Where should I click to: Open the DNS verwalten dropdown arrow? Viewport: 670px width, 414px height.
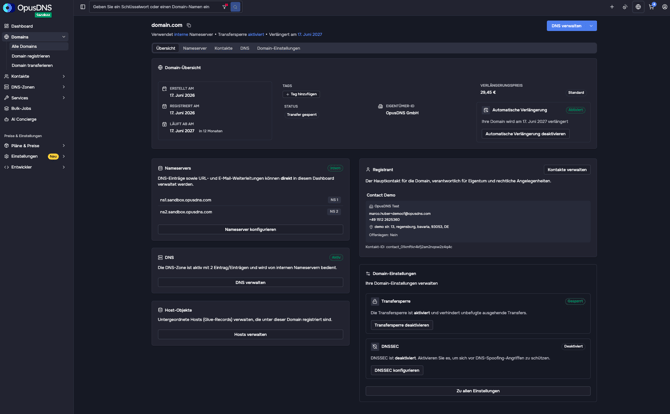pyautogui.click(x=591, y=26)
